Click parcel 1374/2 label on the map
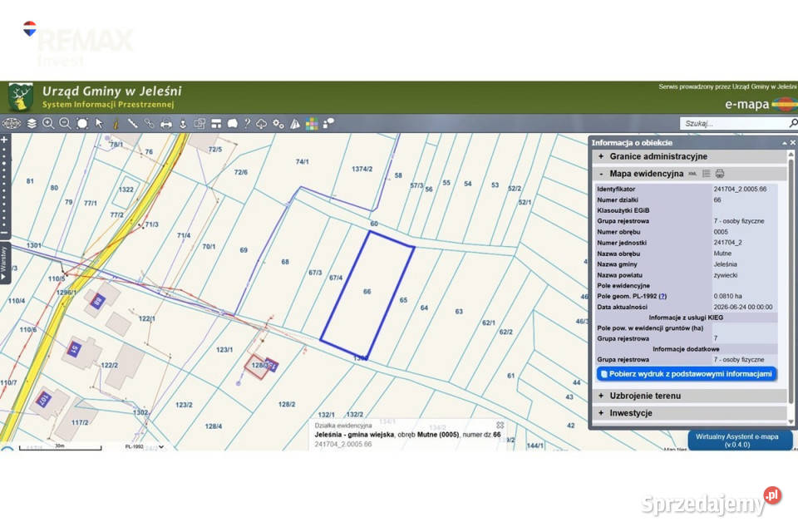The image size is (798, 532). [x=362, y=169]
